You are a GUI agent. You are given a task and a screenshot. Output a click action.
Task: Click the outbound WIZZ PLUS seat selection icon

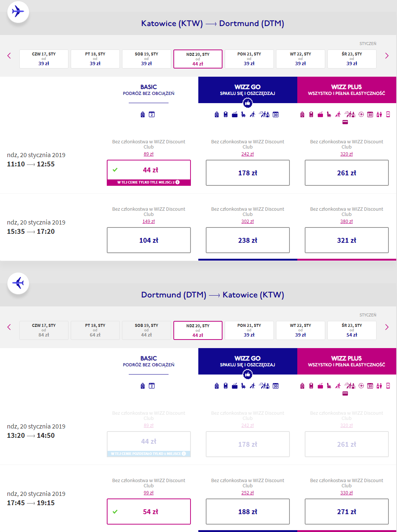(x=329, y=114)
